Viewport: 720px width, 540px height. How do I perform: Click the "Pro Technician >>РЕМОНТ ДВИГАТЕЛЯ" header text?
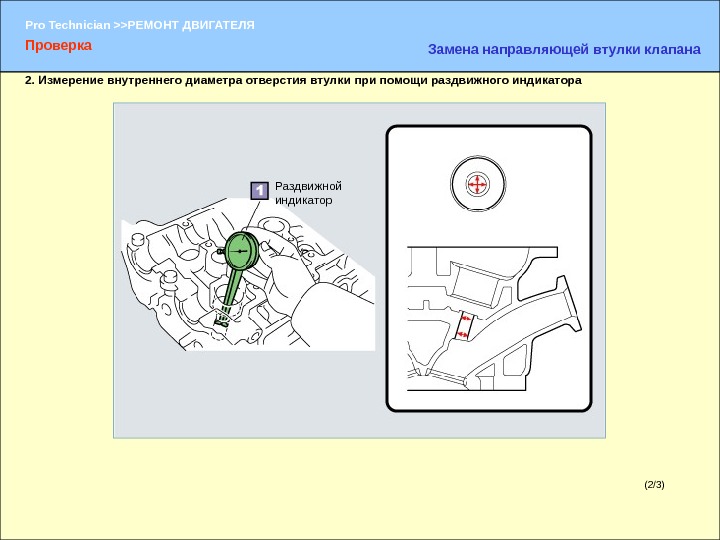click(x=140, y=25)
